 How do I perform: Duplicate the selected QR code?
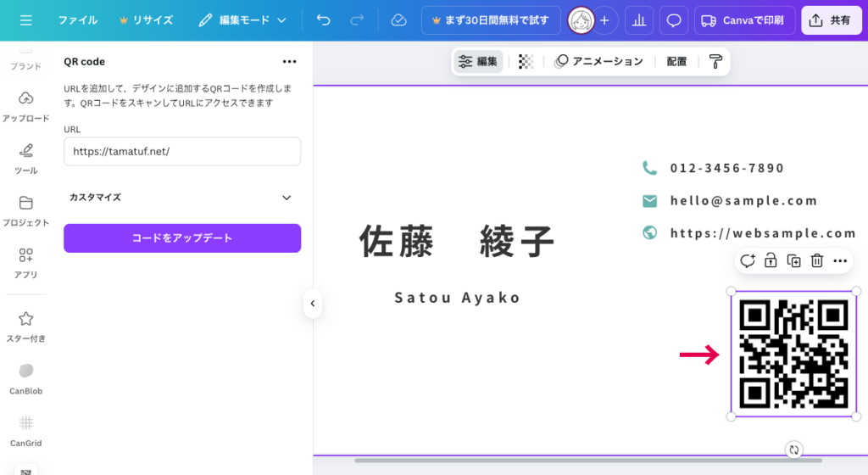pyautogui.click(x=793, y=260)
